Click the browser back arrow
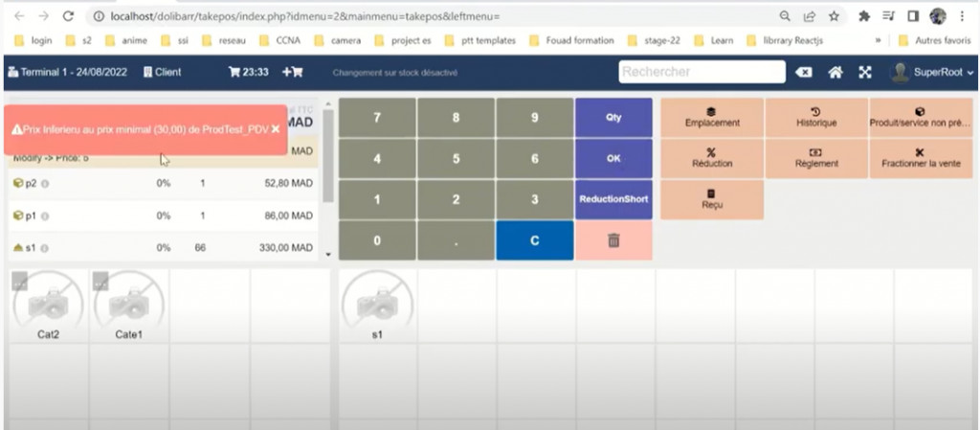The height and width of the screenshot is (430, 980). pos(19,16)
